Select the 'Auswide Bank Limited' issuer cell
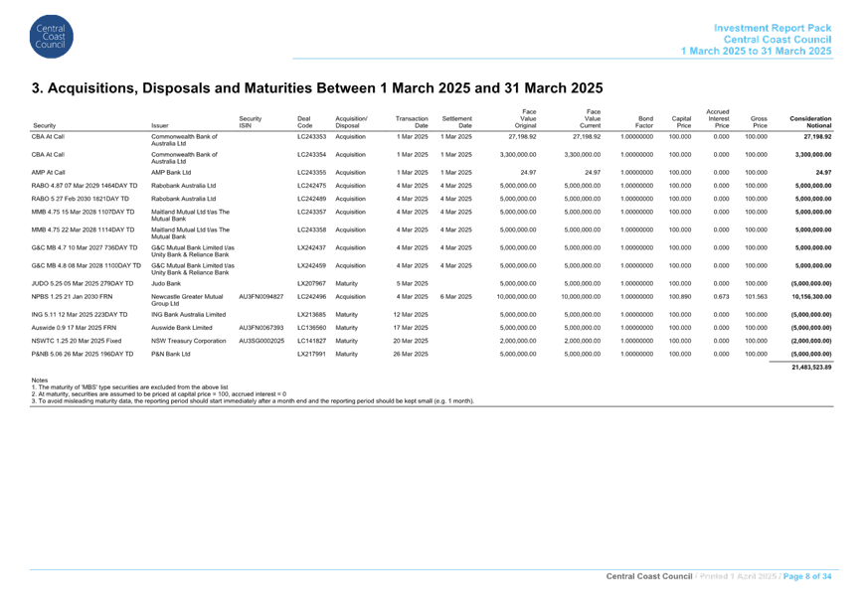This screenshot has width=868, height=613. coord(182,328)
